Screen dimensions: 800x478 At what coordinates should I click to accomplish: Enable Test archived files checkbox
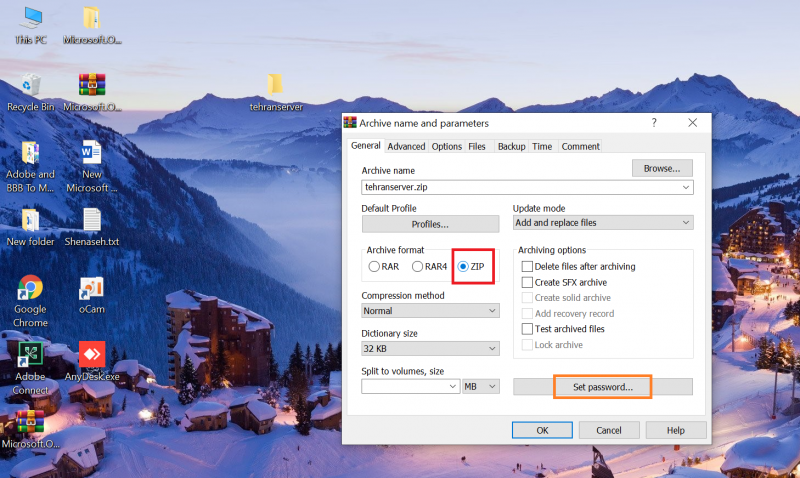pyautogui.click(x=527, y=329)
